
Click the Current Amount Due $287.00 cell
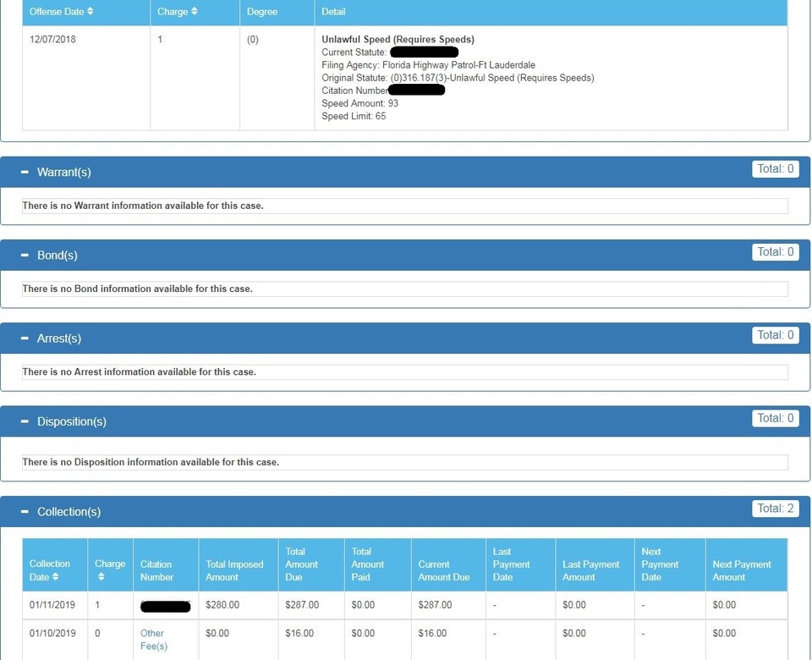435,605
